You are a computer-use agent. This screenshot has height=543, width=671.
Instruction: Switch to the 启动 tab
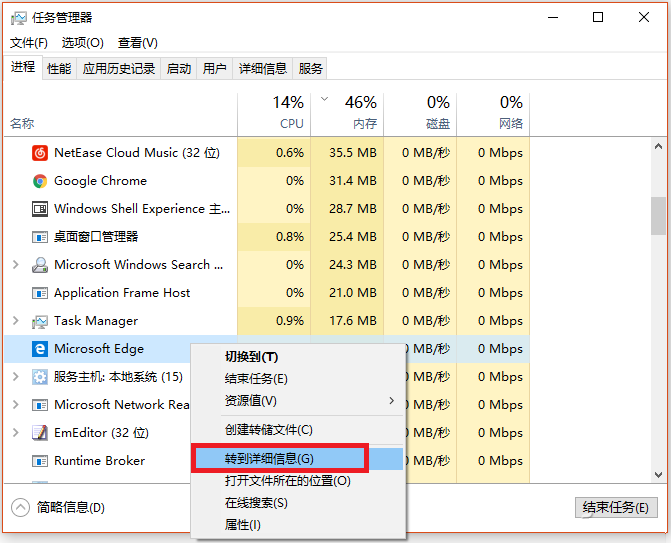(178, 68)
